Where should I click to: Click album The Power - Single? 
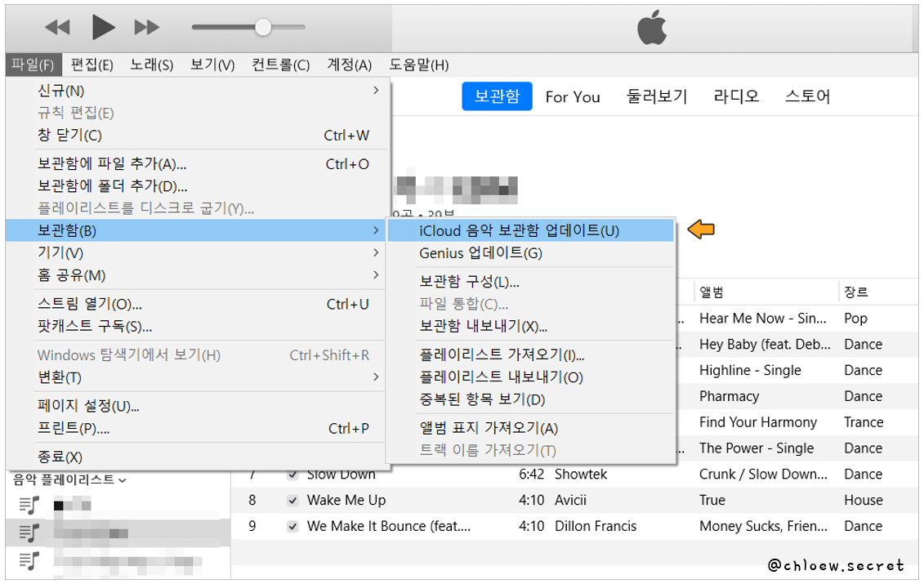click(x=757, y=448)
